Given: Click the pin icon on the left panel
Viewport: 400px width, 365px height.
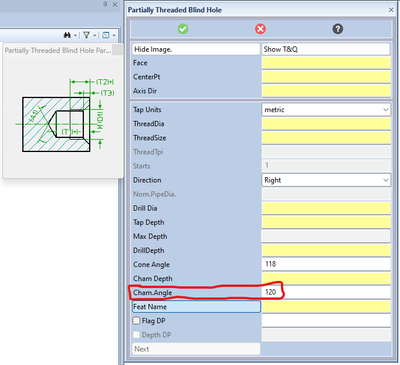Looking at the screenshot, I should [105, 4].
